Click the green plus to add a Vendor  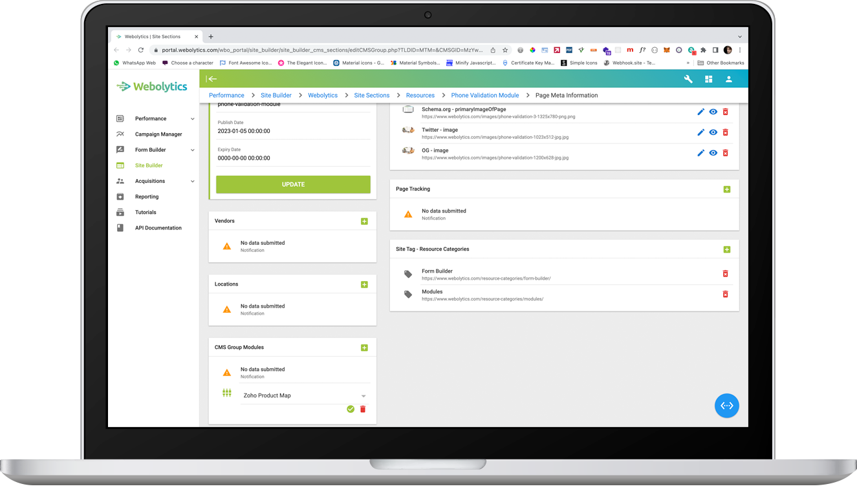coord(364,221)
